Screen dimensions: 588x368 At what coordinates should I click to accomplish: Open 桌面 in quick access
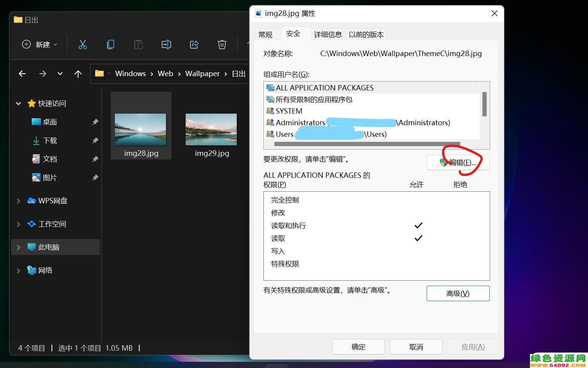tap(50, 122)
